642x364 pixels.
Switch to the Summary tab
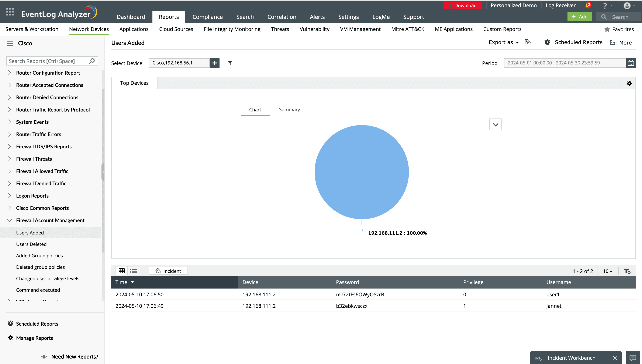pyautogui.click(x=289, y=110)
